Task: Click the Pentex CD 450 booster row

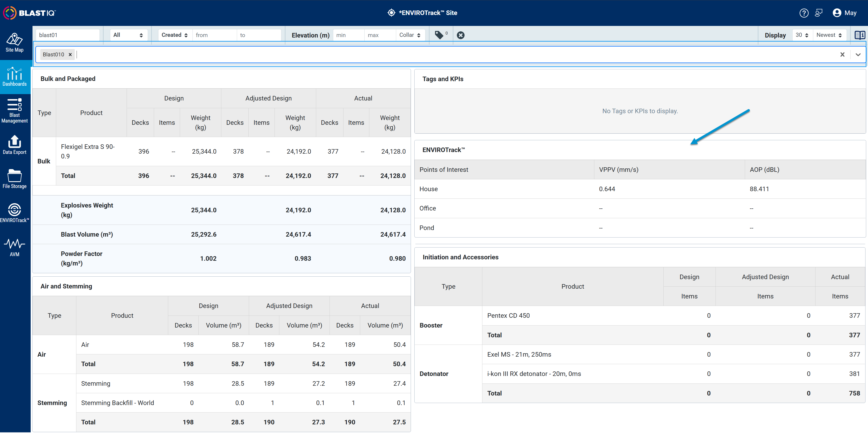Action: click(x=673, y=316)
